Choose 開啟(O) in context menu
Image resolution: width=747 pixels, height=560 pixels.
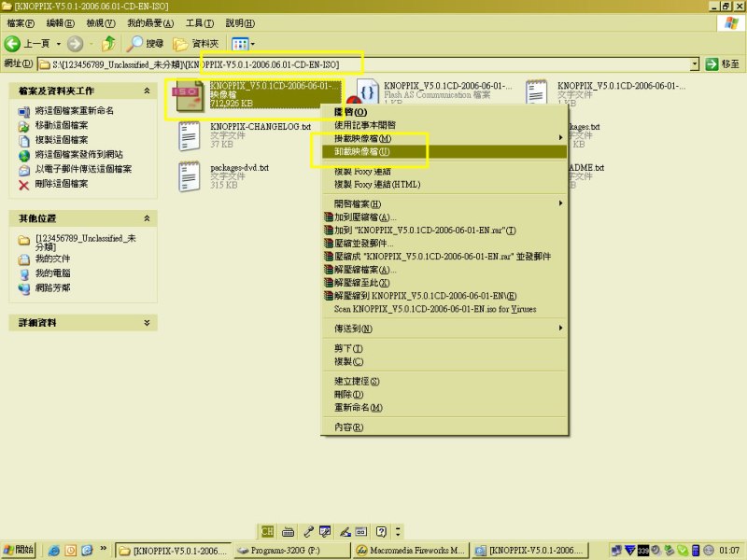pyautogui.click(x=444, y=112)
